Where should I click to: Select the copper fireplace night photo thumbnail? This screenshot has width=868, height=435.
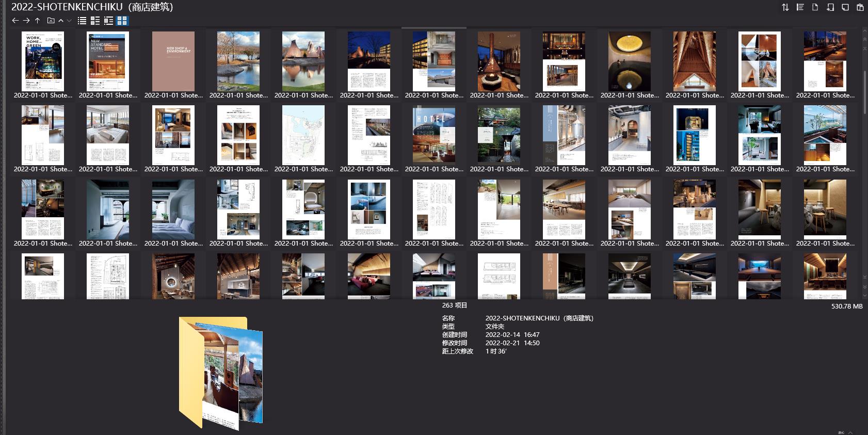click(x=499, y=61)
